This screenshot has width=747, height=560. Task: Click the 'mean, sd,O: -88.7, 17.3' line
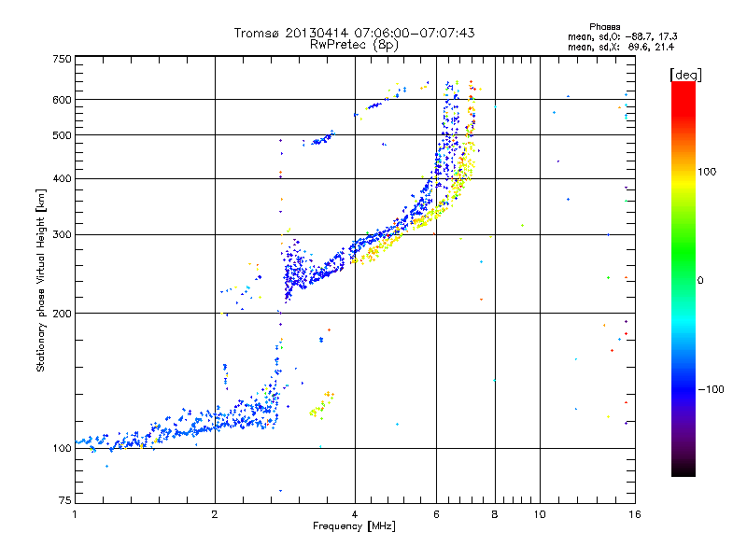[x=622, y=36]
